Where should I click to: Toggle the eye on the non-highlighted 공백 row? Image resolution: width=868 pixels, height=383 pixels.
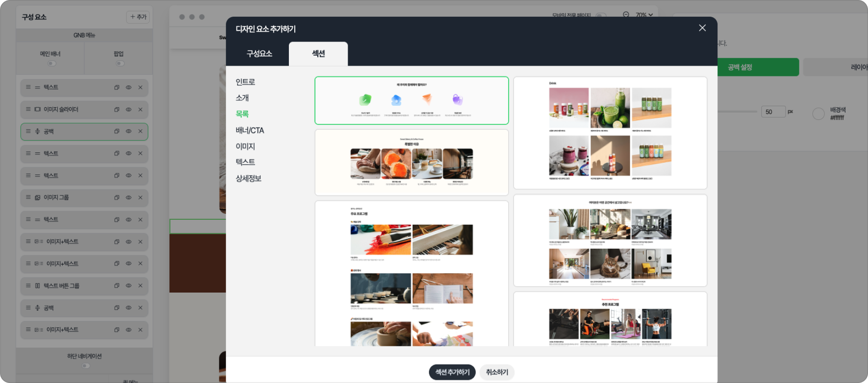pyautogui.click(x=129, y=308)
